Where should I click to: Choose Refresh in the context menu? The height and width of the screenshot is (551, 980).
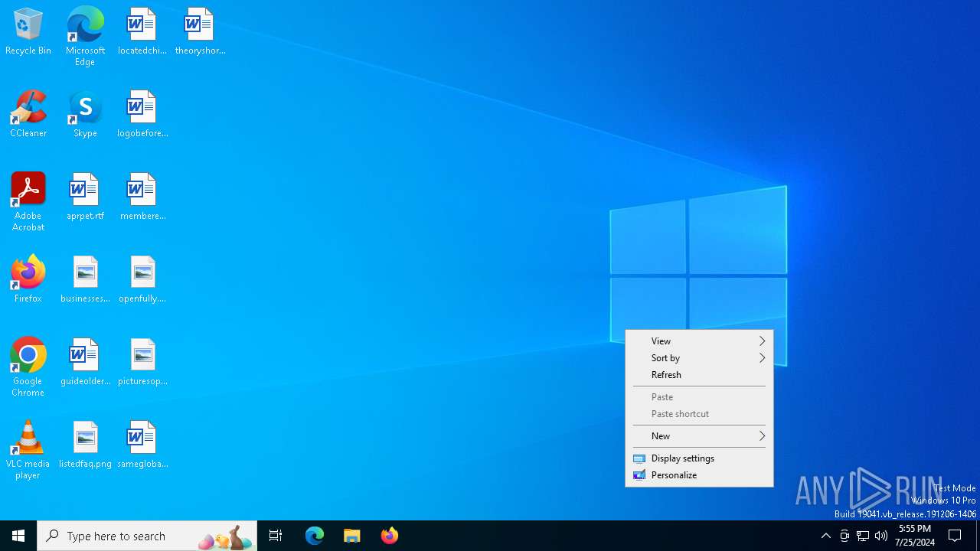point(699,375)
